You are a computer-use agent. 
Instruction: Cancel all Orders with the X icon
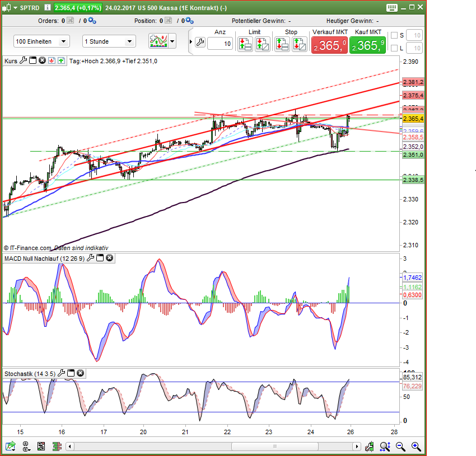71,20
